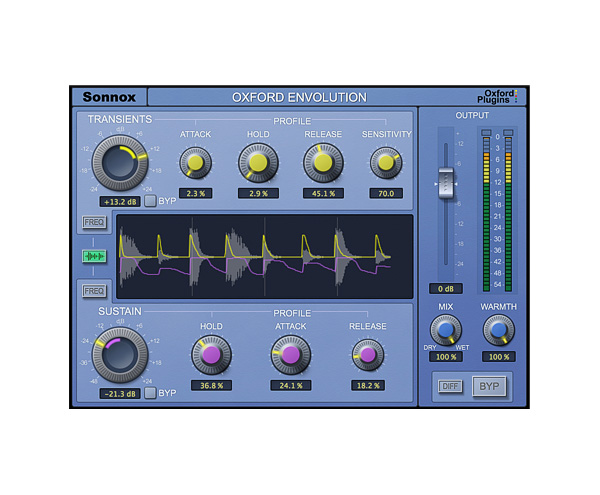Click the Warmth knob
The image size is (600, 495).
[x=498, y=330]
